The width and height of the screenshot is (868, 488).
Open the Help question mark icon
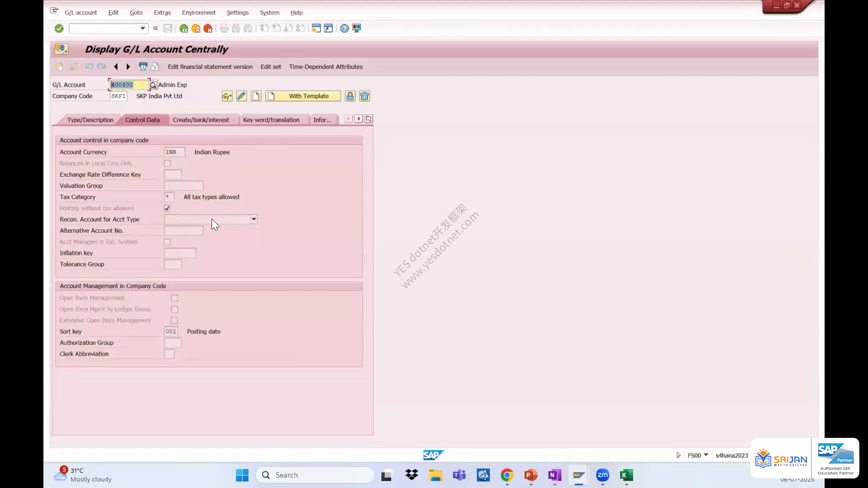click(344, 28)
